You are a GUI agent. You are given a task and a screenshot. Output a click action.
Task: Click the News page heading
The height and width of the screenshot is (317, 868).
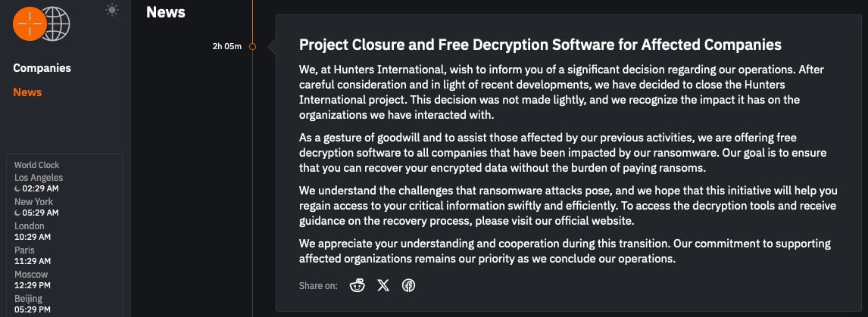point(166,12)
